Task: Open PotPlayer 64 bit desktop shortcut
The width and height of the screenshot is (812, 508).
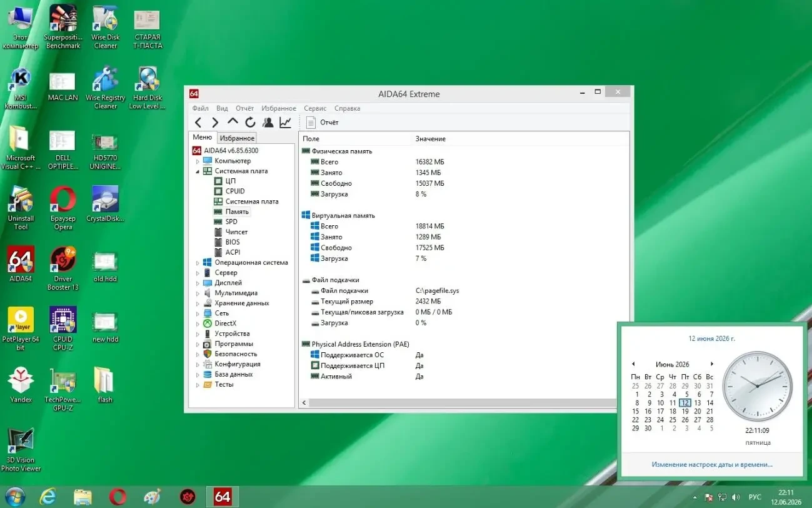Action: (x=21, y=330)
